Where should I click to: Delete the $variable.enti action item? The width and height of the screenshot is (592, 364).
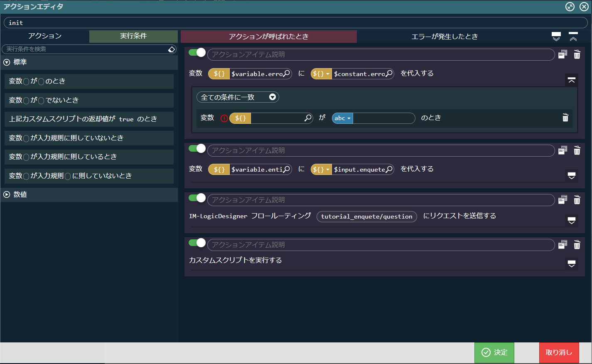pos(577,150)
